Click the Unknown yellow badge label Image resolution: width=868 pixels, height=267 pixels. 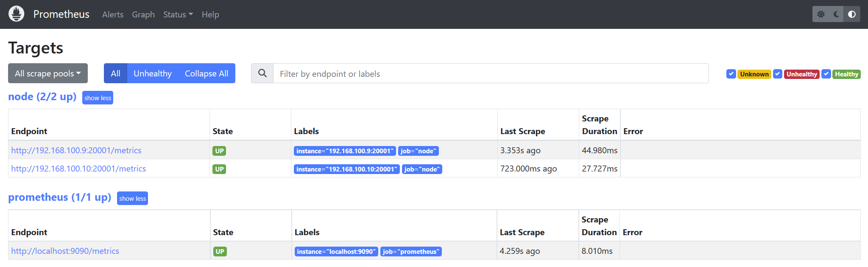pyautogui.click(x=754, y=74)
